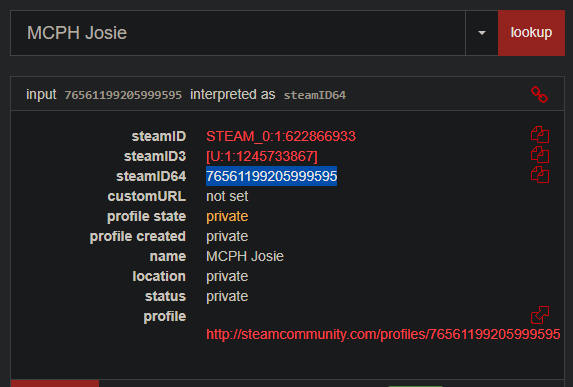Image resolution: width=573 pixels, height=387 pixels.
Task: Click the red STEAM_0:1:622866933 value
Action: click(x=281, y=136)
